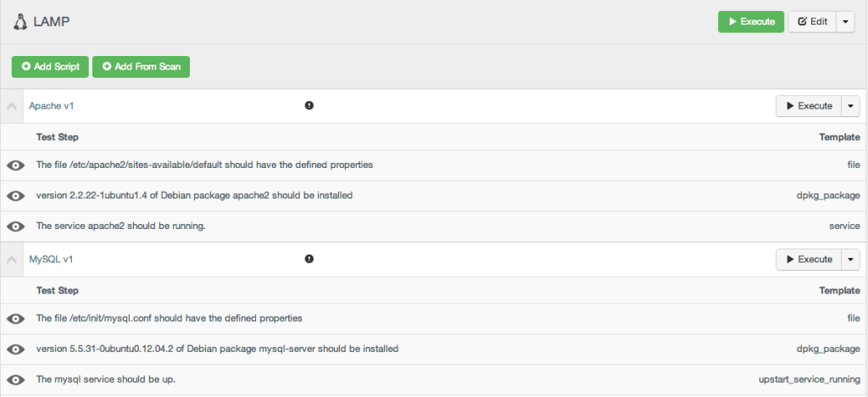Click Add Script button
Image resolution: width=868 pixels, height=397 pixels.
(x=50, y=66)
